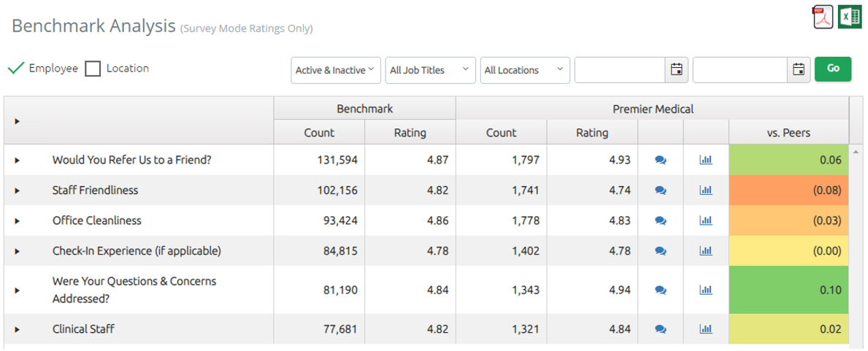Export report to Excel
Viewport: 868px width, 351px height.
tap(849, 17)
